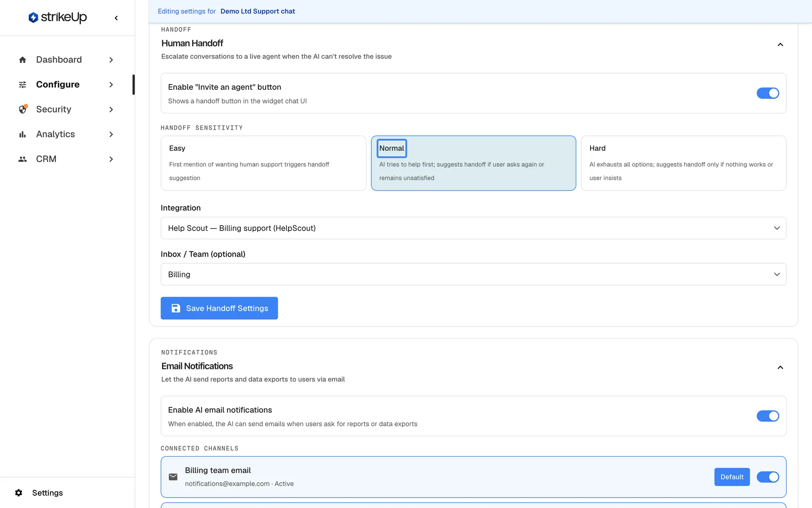Click the Default badge button
The height and width of the screenshot is (508, 812).
[x=732, y=477]
